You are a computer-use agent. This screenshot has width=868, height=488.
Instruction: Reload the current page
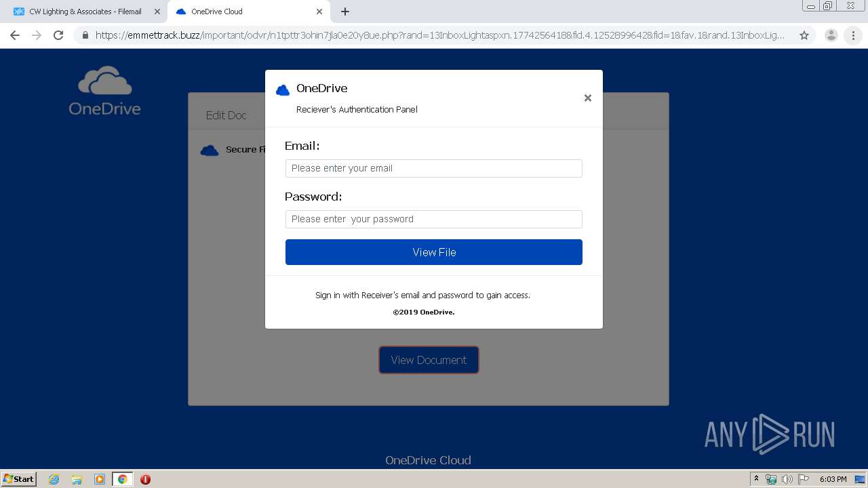pyautogui.click(x=58, y=35)
